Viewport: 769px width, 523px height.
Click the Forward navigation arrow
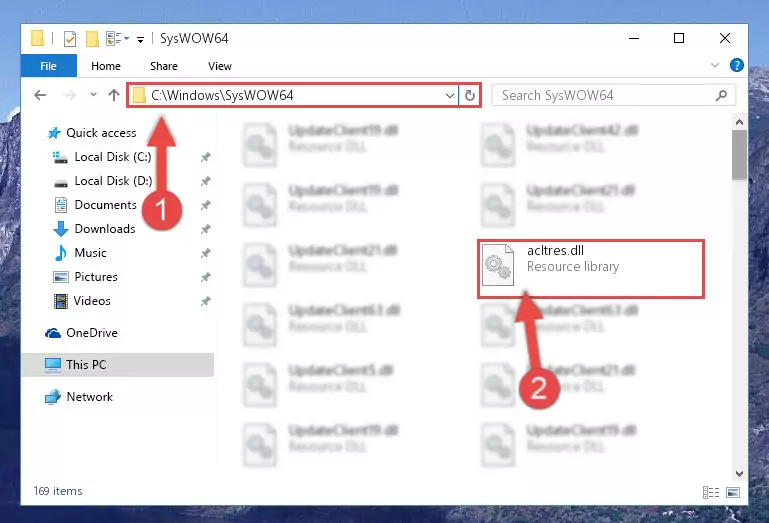point(69,95)
